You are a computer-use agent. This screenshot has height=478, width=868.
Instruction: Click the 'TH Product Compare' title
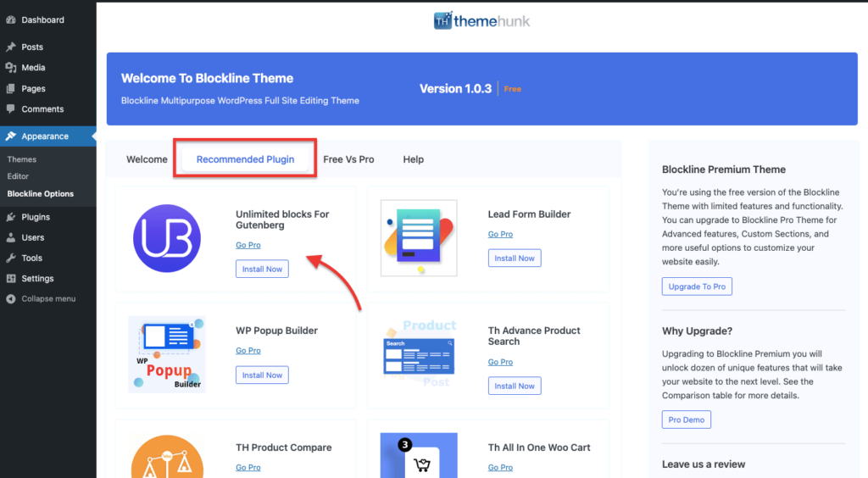[x=283, y=447]
